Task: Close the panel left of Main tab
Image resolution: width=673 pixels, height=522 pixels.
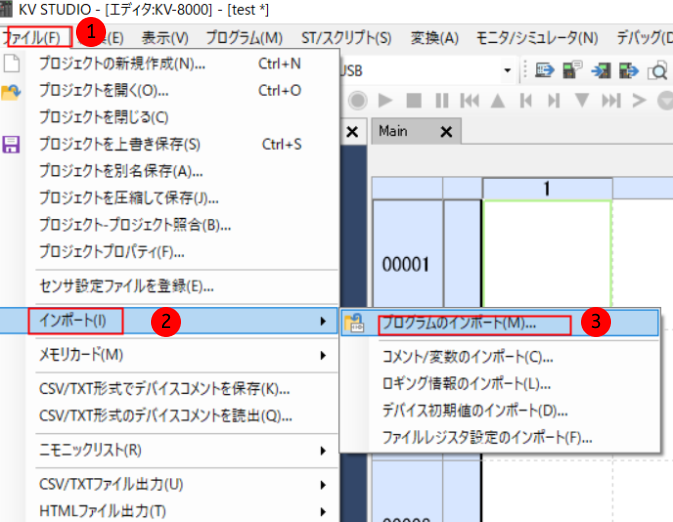Action: click(352, 132)
